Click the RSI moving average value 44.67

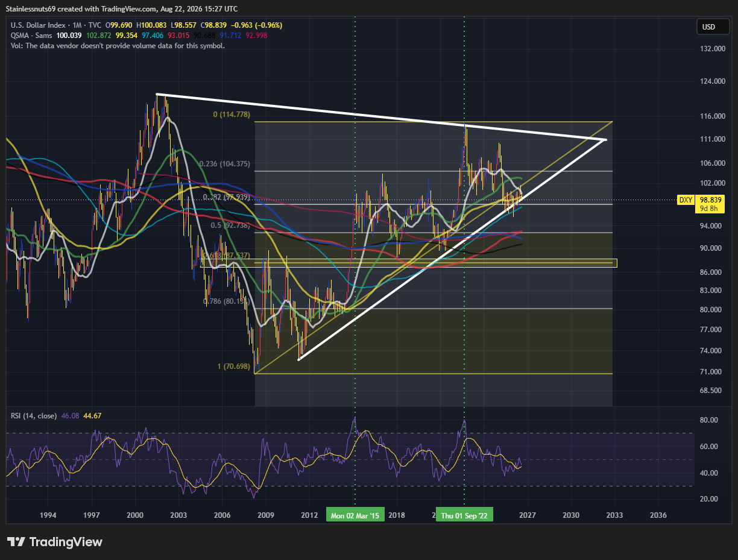[x=92, y=415]
